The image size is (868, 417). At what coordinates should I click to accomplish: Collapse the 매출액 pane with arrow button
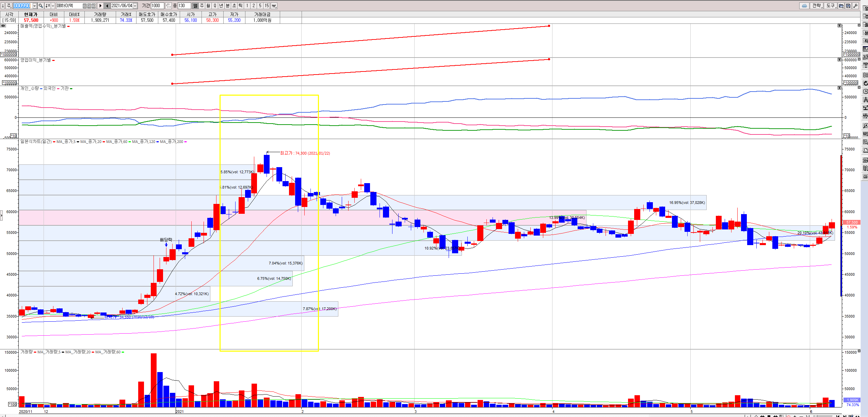pos(839,26)
